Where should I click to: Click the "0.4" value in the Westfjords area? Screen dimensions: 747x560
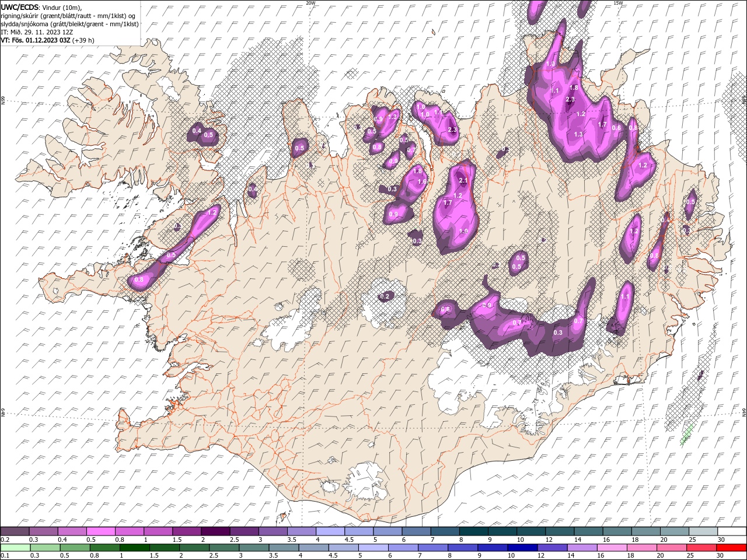197,131
